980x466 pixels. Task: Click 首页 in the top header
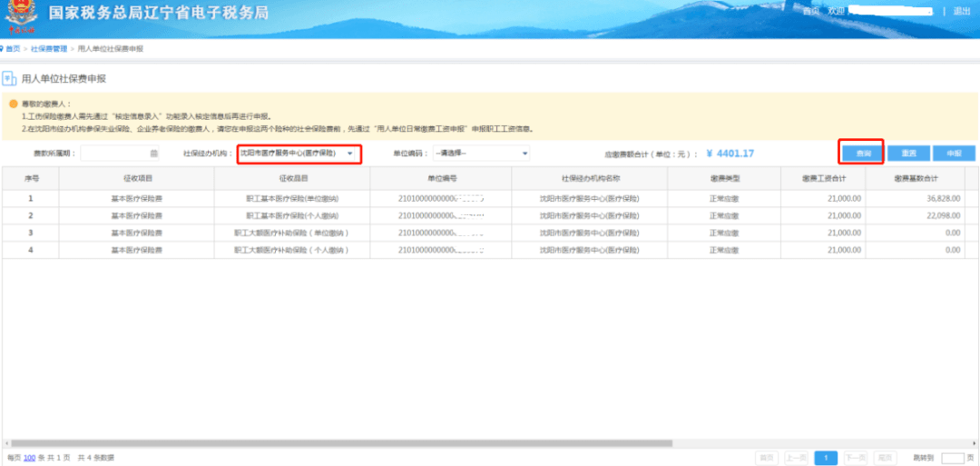(810, 11)
